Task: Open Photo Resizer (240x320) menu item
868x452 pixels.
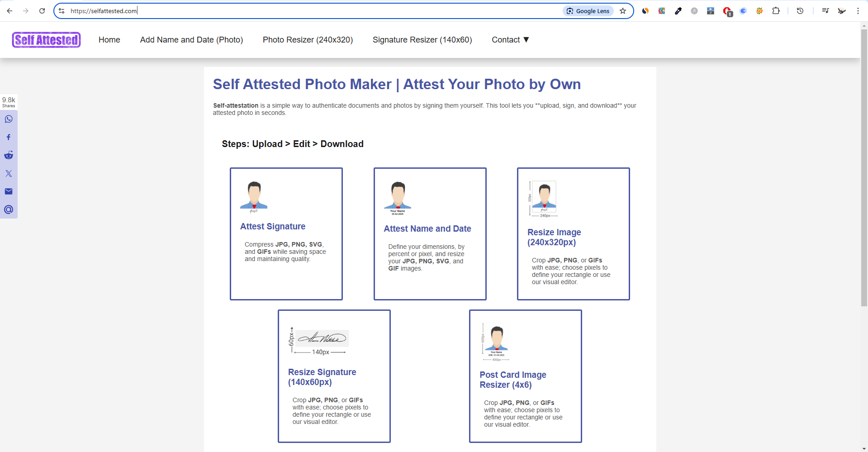Action: [308, 40]
